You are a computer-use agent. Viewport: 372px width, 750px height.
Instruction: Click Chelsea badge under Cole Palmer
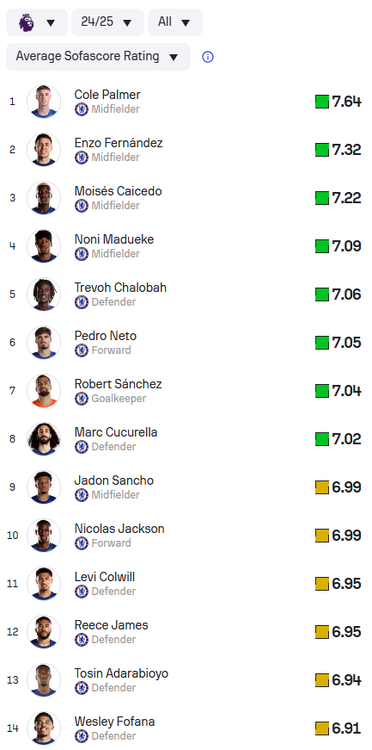81,110
